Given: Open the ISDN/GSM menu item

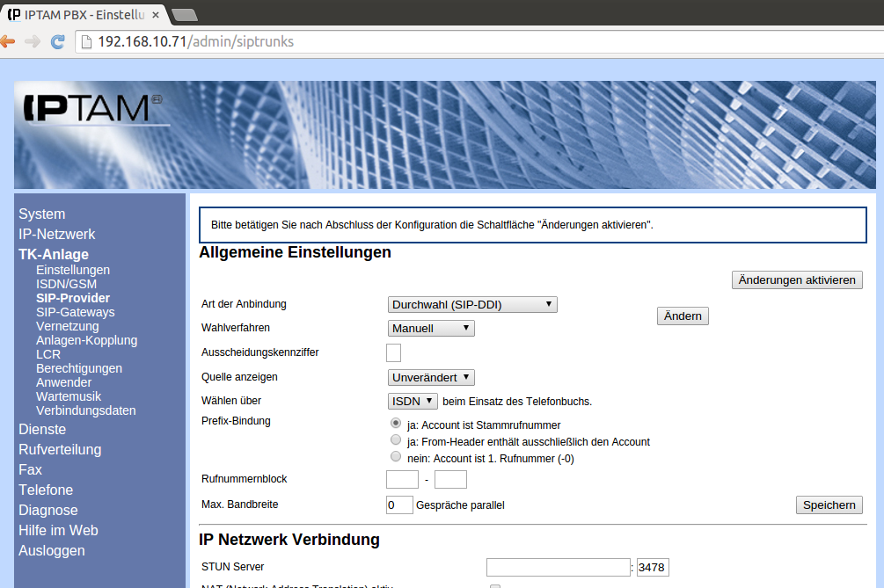Looking at the screenshot, I should click(66, 284).
